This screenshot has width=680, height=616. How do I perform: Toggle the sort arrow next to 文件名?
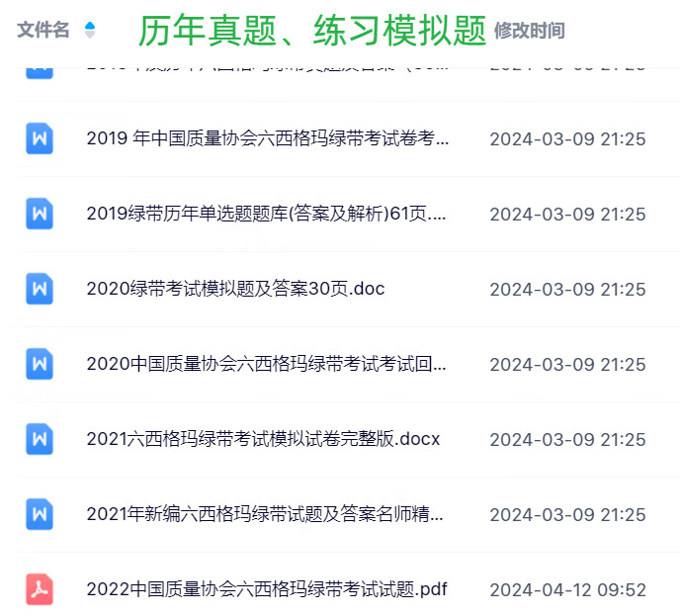[x=90, y=30]
